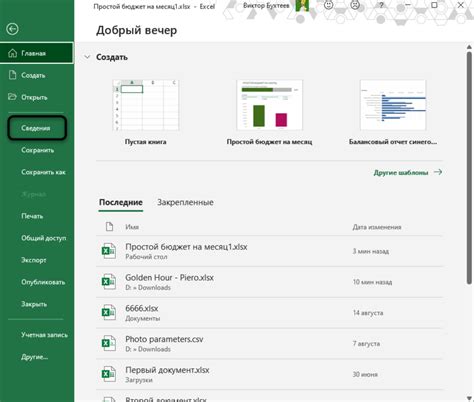Click the scrollbar up arrow
This screenshot has width=474, height=402.
pyautogui.click(x=469, y=47)
